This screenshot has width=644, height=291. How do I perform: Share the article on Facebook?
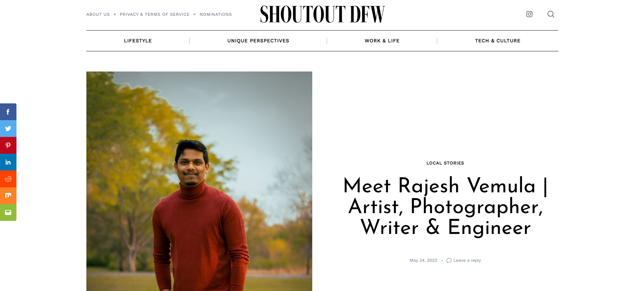[8, 112]
